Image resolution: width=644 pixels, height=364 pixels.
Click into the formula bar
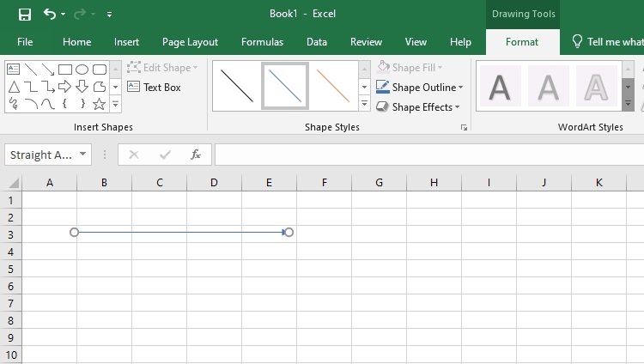click(429, 155)
